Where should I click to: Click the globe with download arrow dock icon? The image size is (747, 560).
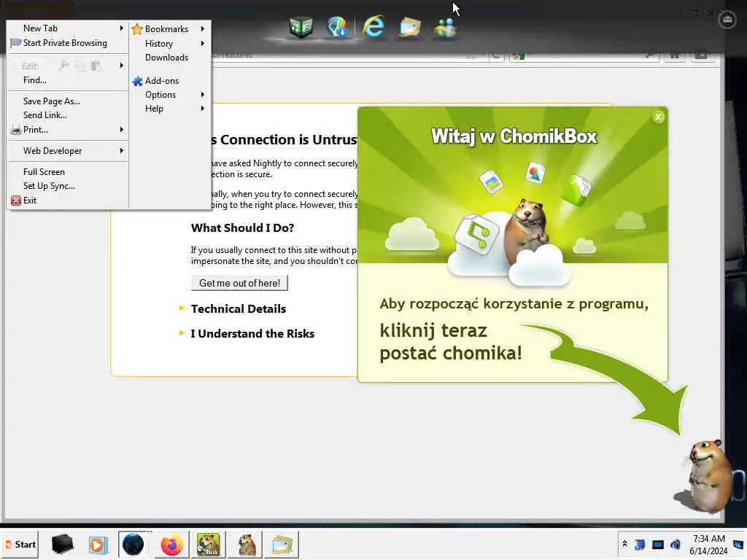[x=337, y=27]
